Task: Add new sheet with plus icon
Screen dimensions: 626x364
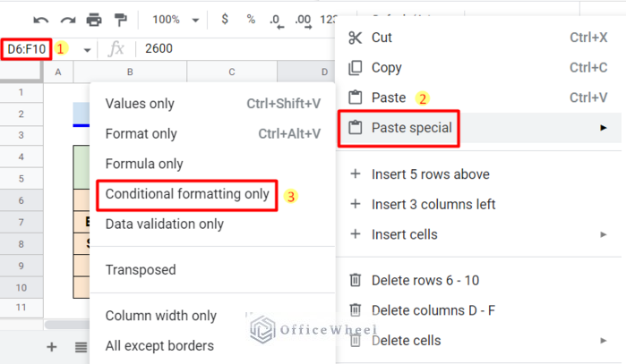Action: pyautogui.click(x=51, y=347)
